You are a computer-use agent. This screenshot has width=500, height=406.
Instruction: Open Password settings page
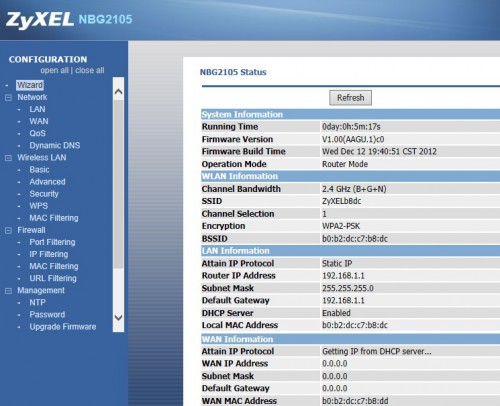click(x=47, y=315)
